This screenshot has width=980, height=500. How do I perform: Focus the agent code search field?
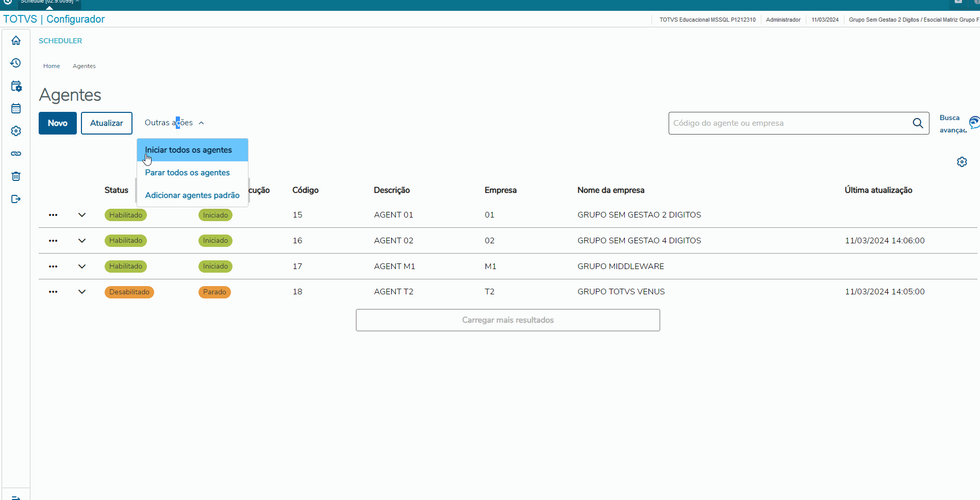pyautogui.click(x=789, y=123)
